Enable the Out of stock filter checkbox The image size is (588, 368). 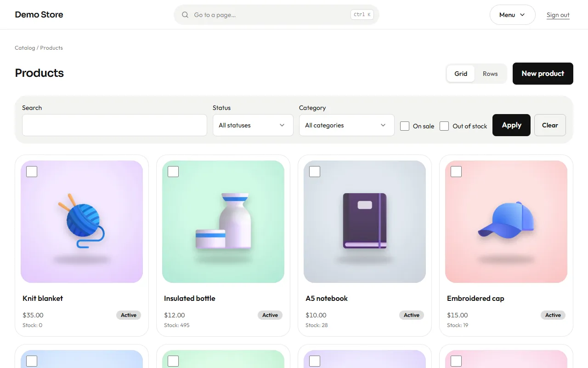click(444, 126)
